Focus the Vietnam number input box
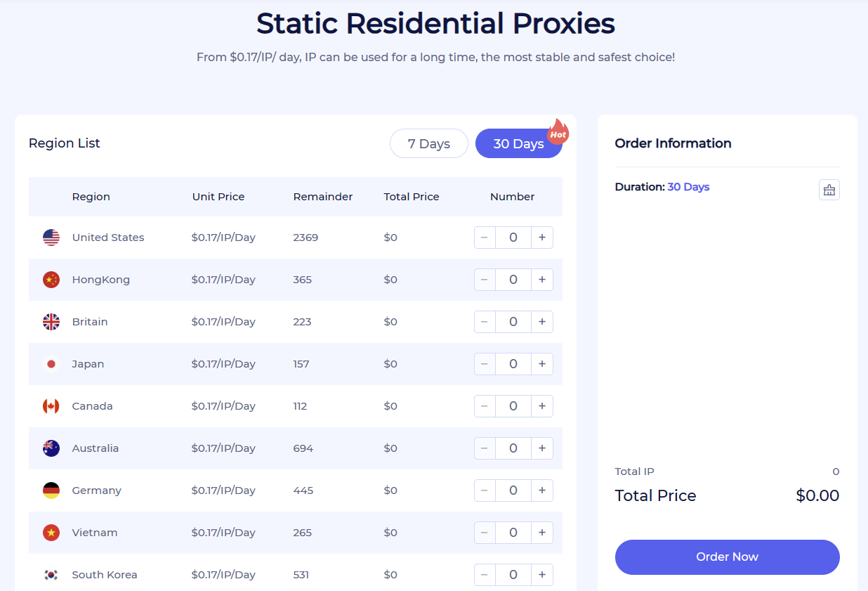 [513, 533]
